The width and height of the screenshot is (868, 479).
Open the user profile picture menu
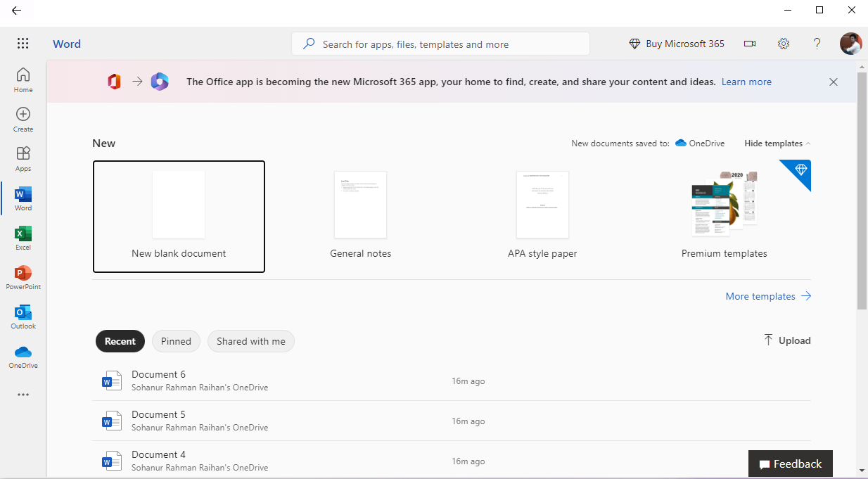tap(850, 44)
